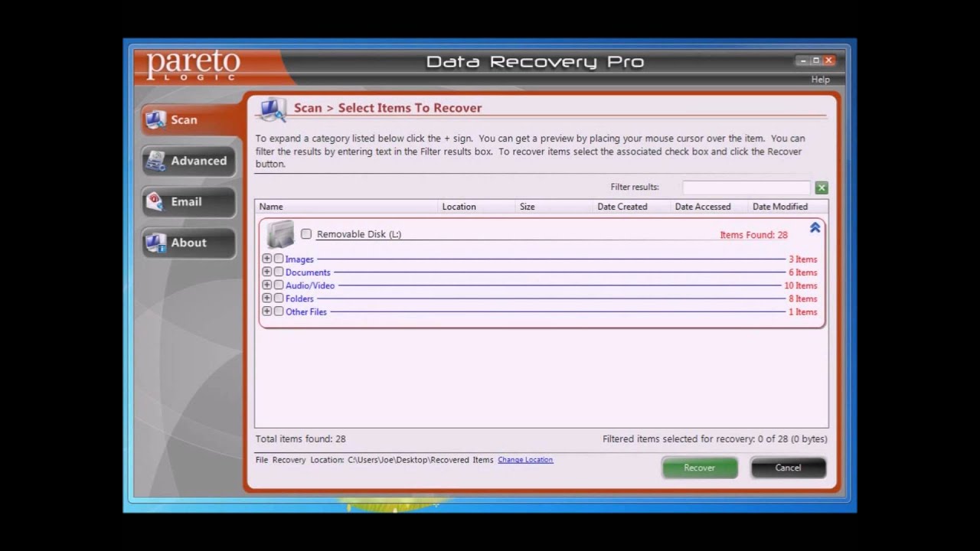Screen dimensions: 980x551
Task: Sort by the Name column header
Action: pos(347,207)
